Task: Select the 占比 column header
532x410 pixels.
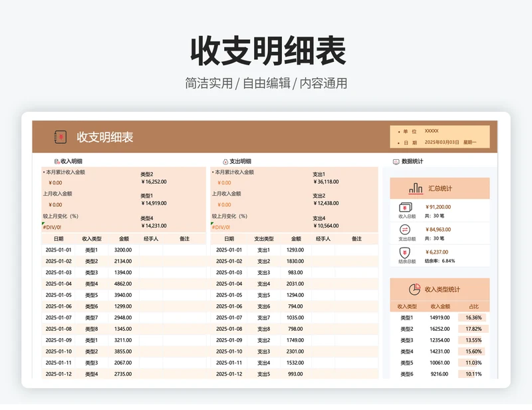Action: coord(473,306)
